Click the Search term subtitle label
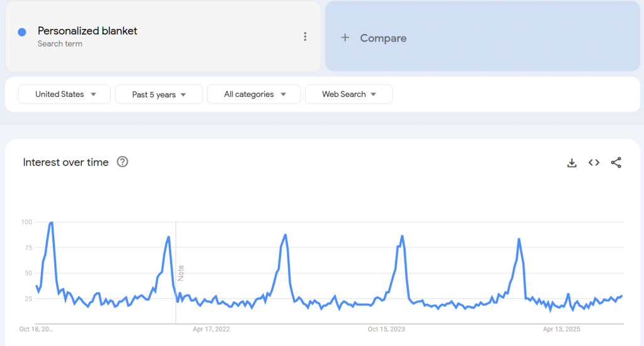 click(x=60, y=44)
